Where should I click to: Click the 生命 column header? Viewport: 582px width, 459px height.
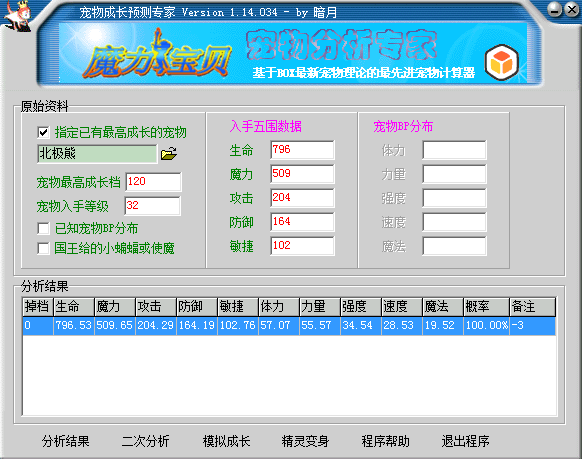pos(74,307)
